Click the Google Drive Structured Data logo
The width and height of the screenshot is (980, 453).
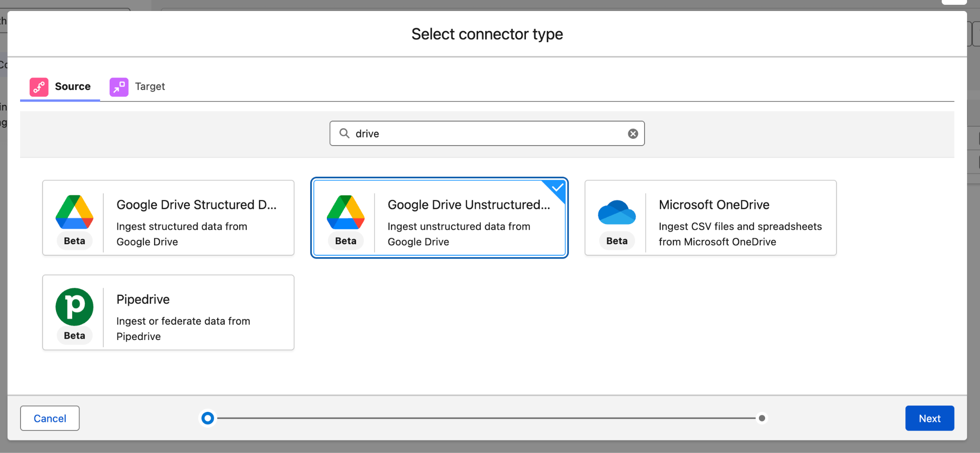pyautogui.click(x=74, y=212)
